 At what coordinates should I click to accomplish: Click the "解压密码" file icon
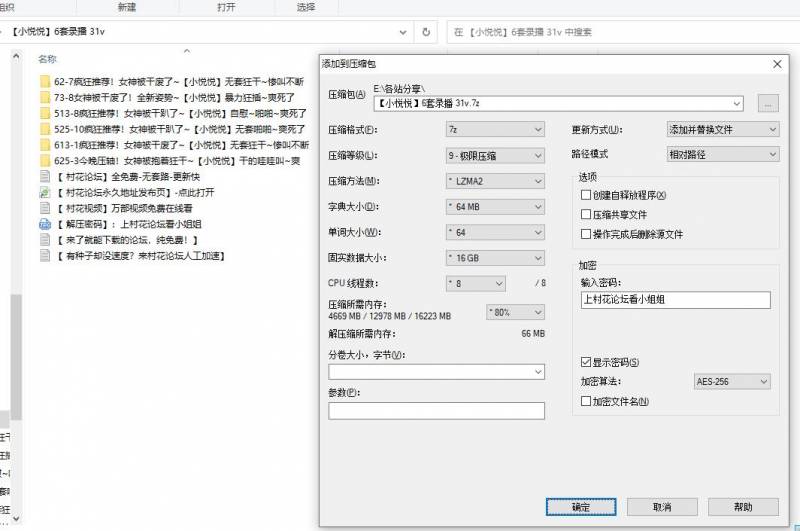pos(45,225)
